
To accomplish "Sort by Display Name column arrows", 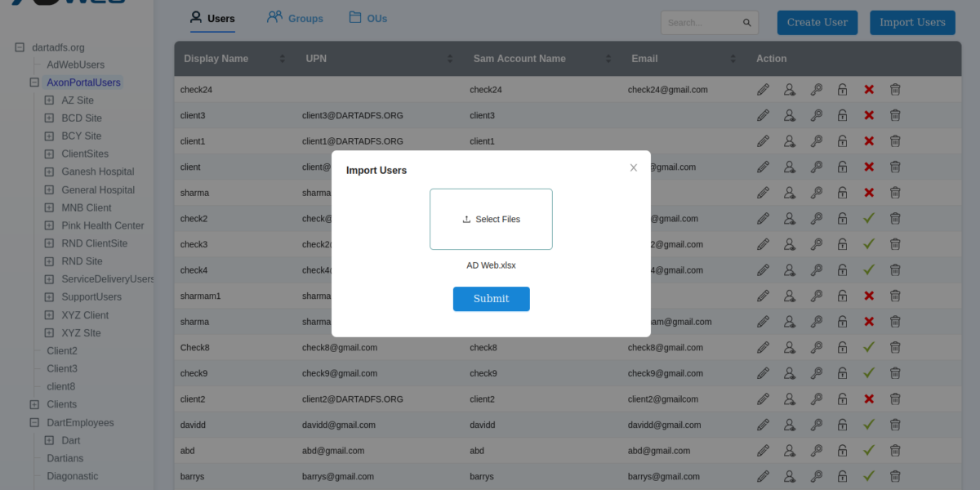I will [x=283, y=59].
